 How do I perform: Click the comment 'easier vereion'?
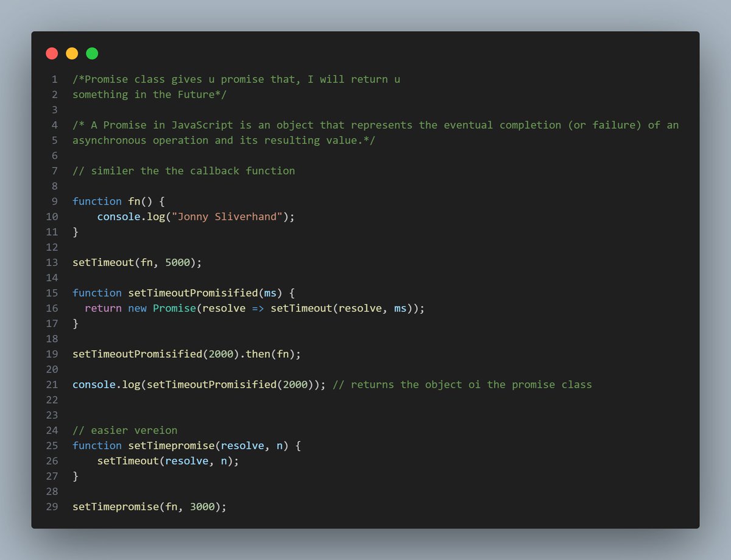125,430
